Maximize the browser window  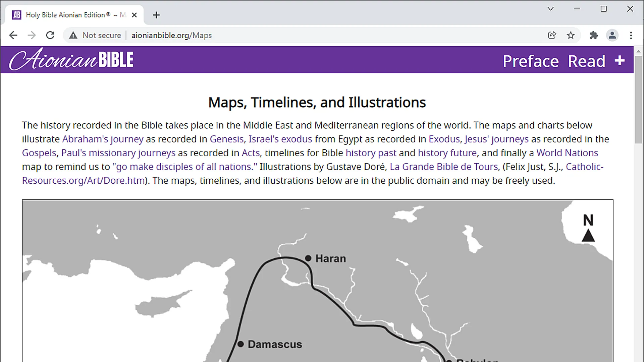tap(603, 9)
